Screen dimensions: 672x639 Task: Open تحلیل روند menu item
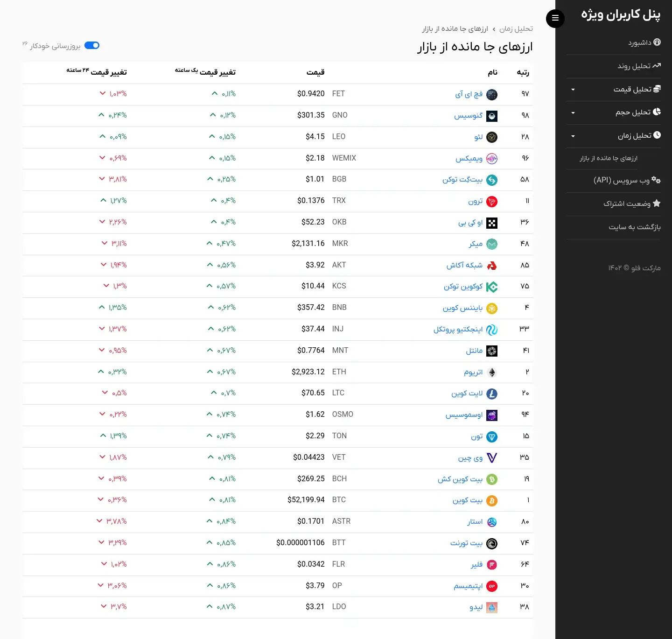tap(639, 66)
